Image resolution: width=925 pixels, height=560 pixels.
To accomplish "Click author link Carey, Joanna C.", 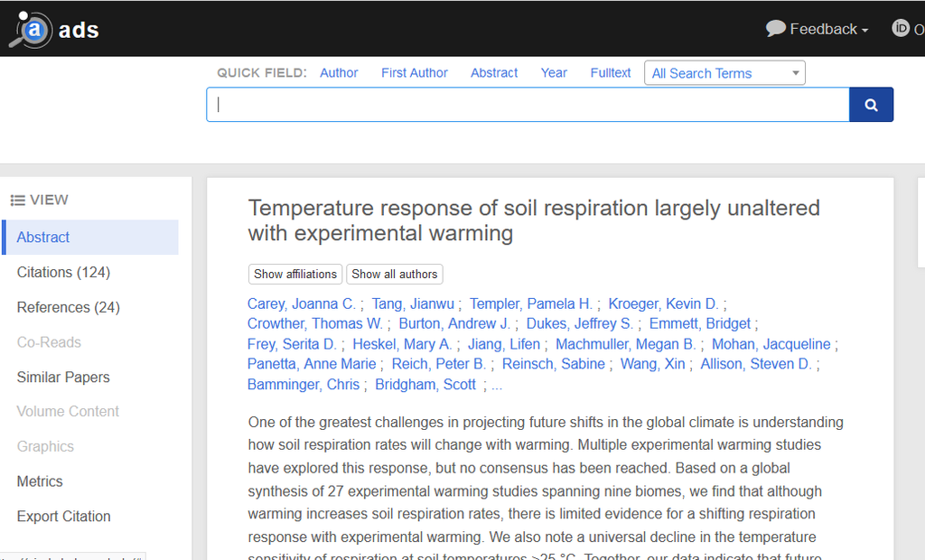I will pos(302,303).
